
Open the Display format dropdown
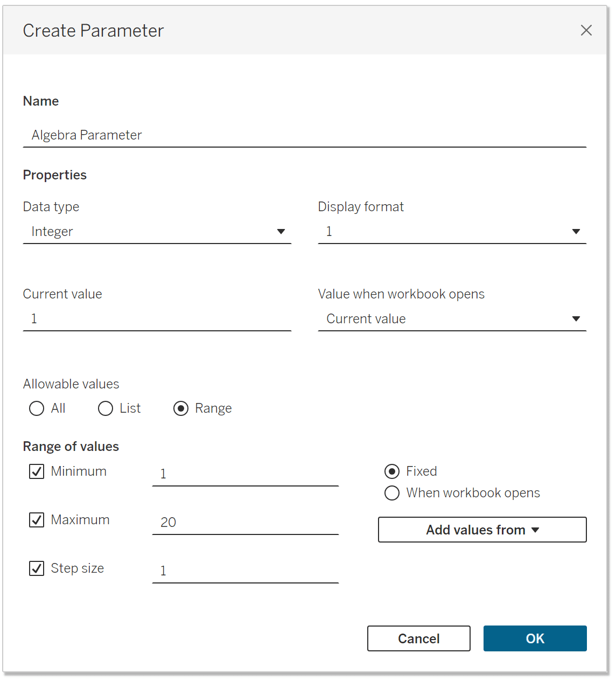click(452, 232)
